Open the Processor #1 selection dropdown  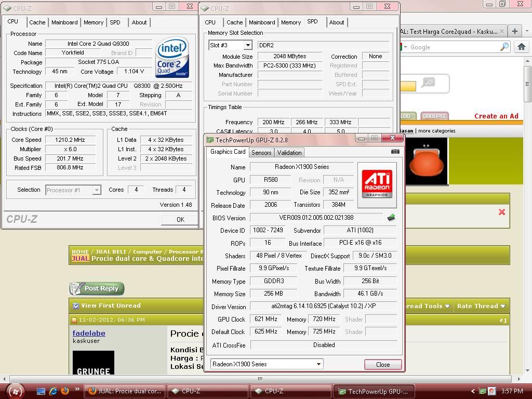pos(97,190)
